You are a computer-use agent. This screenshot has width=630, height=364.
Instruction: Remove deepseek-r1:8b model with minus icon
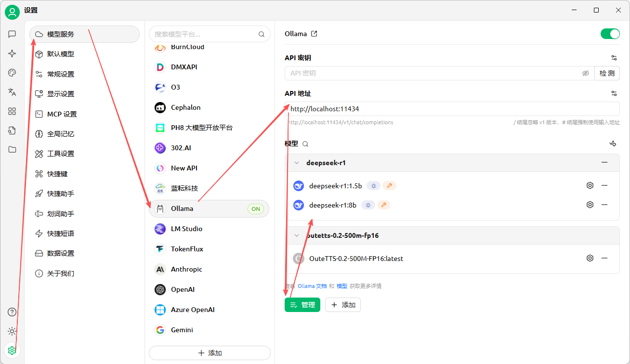pos(604,205)
